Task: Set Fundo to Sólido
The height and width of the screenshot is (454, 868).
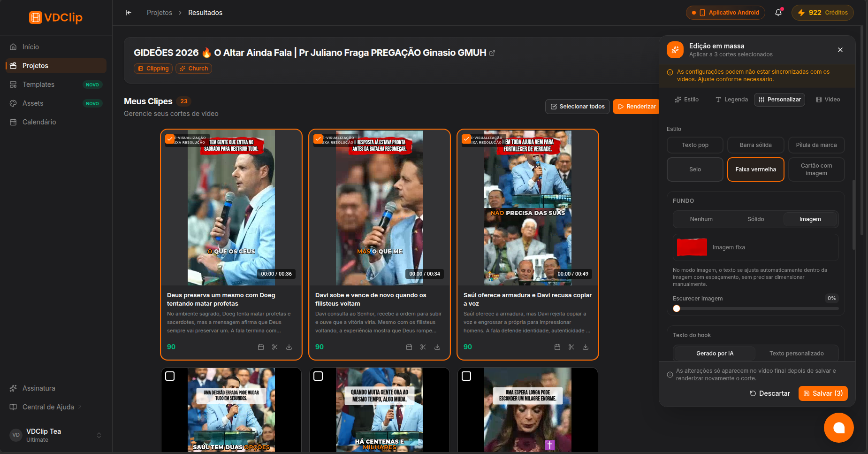Action: (x=756, y=219)
